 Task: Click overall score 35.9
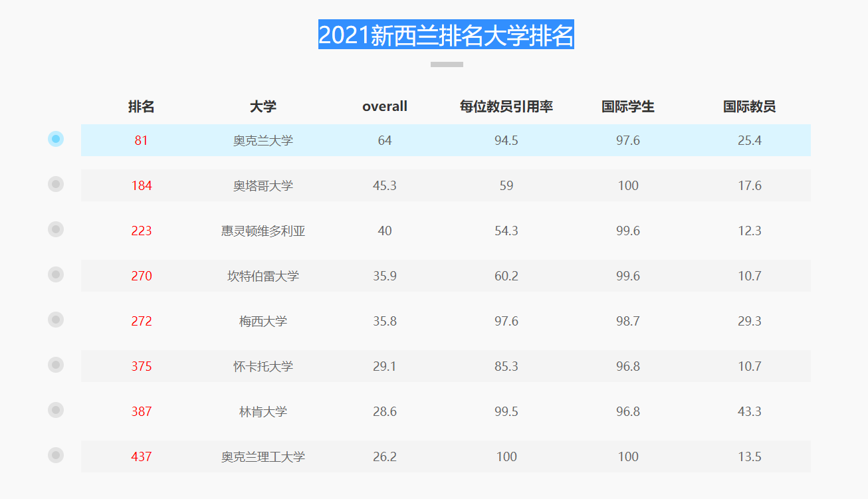pyautogui.click(x=385, y=276)
